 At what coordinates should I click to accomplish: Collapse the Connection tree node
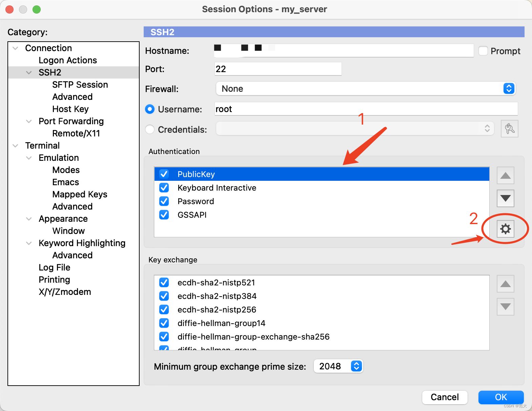point(15,48)
